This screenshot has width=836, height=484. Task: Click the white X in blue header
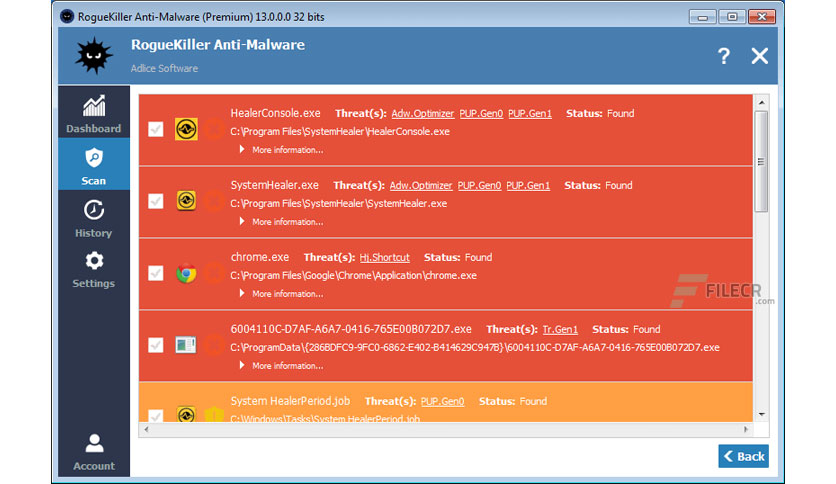click(759, 56)
